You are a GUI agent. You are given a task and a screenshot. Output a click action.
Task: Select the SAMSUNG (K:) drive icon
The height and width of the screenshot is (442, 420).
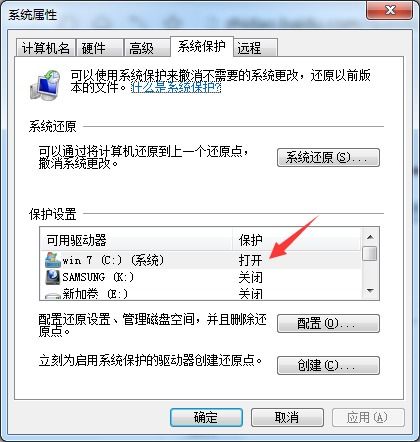[x=53, y=277]
